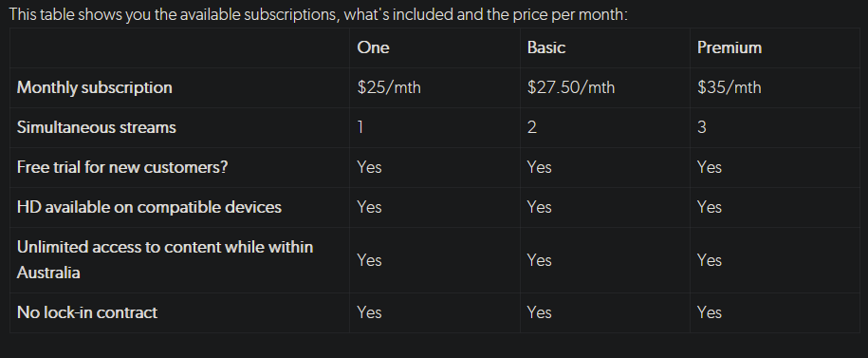This screenshot has height=358, width=868.
Task: Click Unlimited access to content label
Action: [165, 260]
